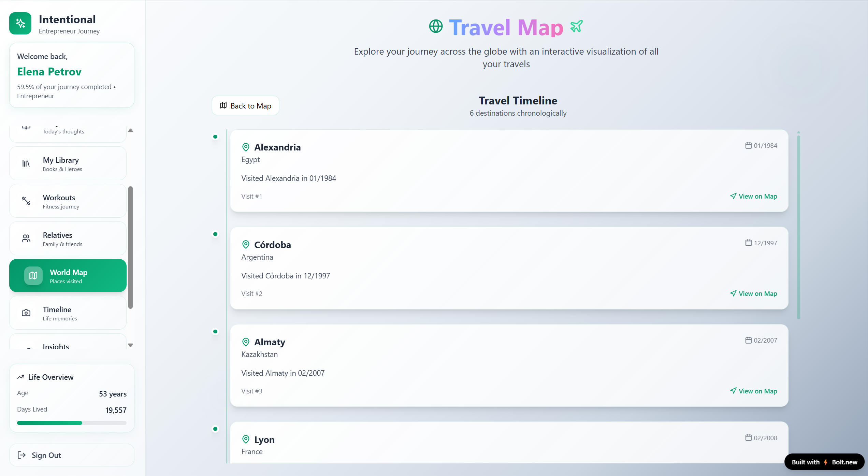Click Sign Out button
The height and width of the screenshot is (476, 868).
pyautogui.click(x=72, y=455)
